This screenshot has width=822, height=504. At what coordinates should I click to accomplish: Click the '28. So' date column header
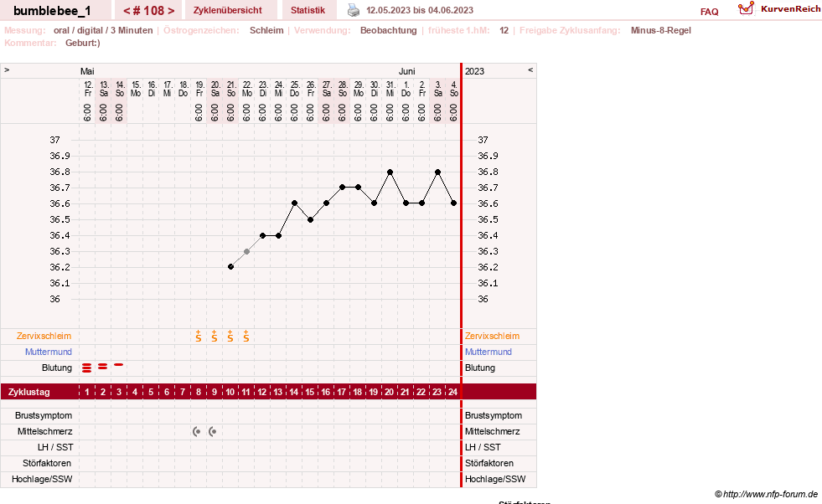pos(343,89)
